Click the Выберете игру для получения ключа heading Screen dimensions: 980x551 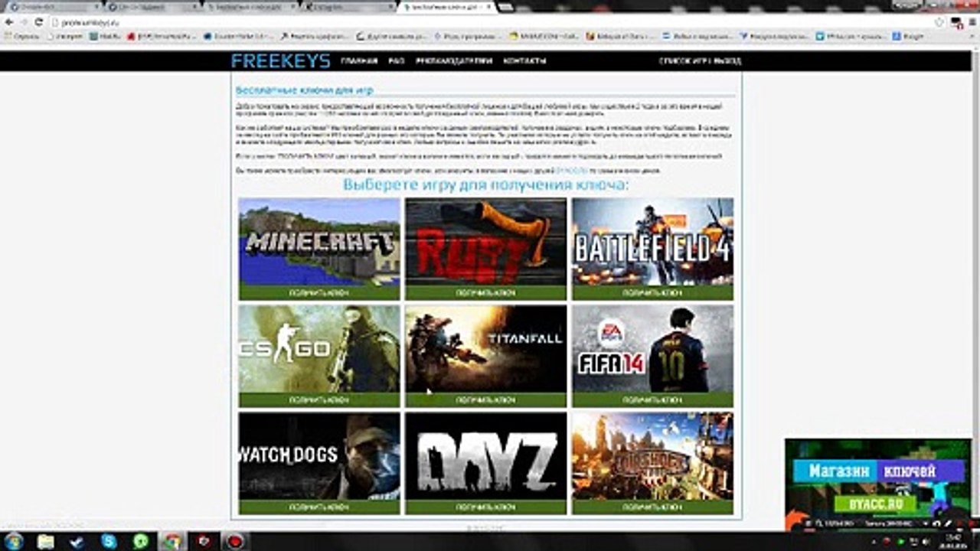point(486,185)
